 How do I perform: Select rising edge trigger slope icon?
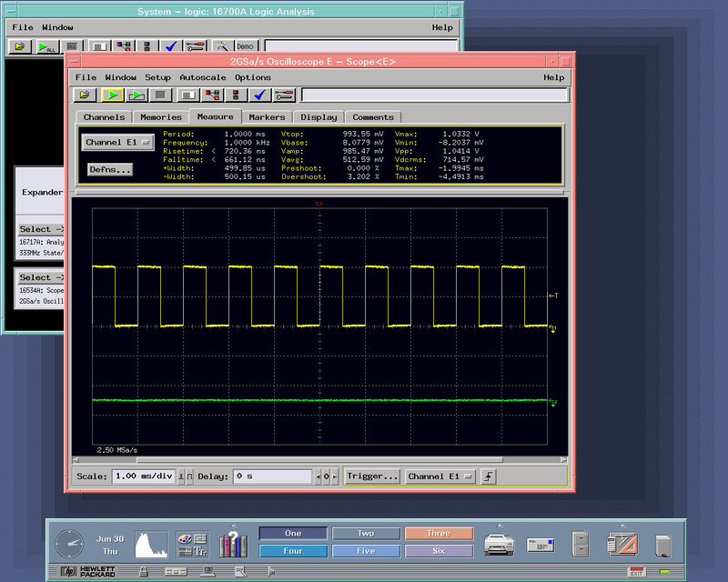click(489, 477)
